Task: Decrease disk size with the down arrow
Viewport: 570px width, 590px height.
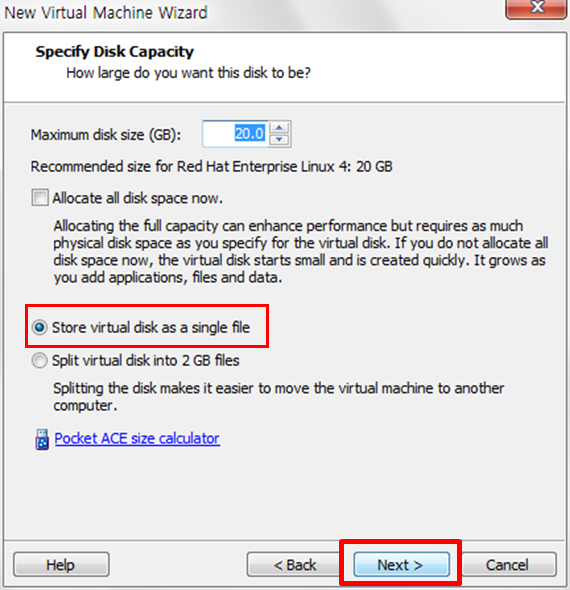Action: [279, 140]
